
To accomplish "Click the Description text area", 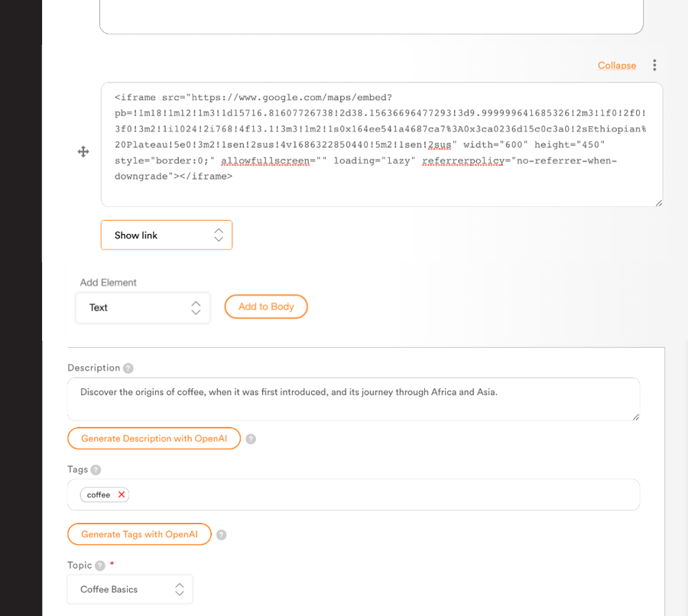I will (353, 398).
